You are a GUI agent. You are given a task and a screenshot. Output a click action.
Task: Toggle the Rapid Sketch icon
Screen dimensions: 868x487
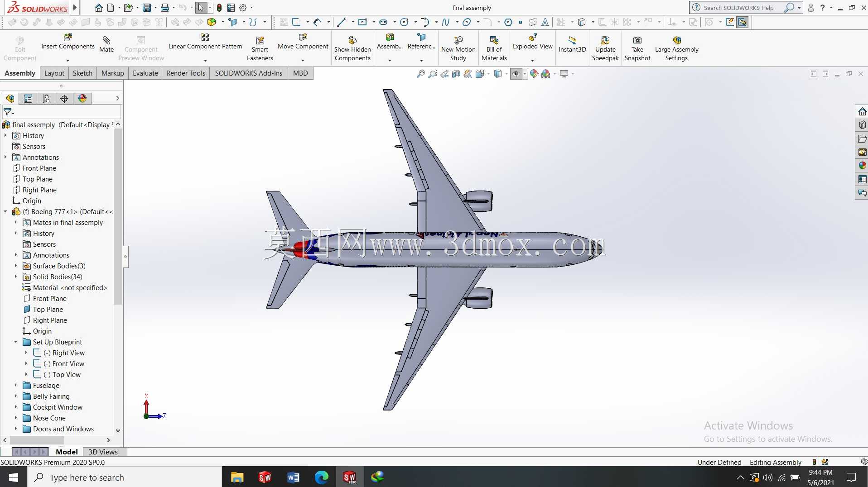(x=730, y=22)
